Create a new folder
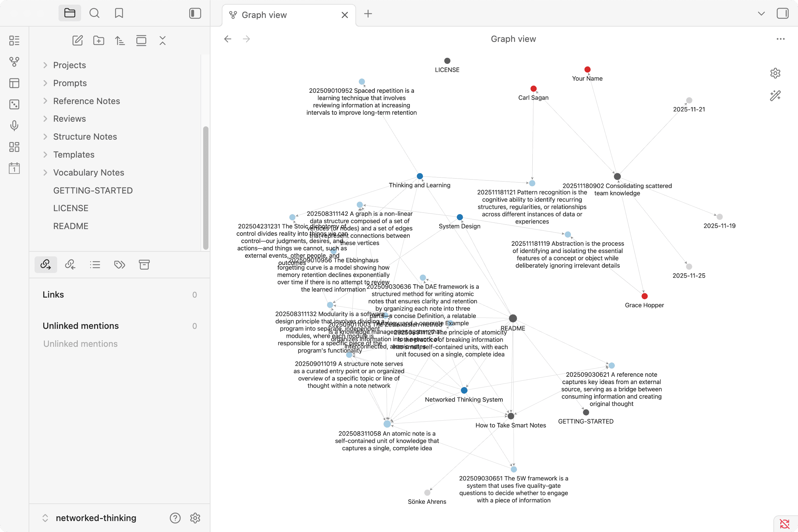798x532 pixels. point(99,41)
